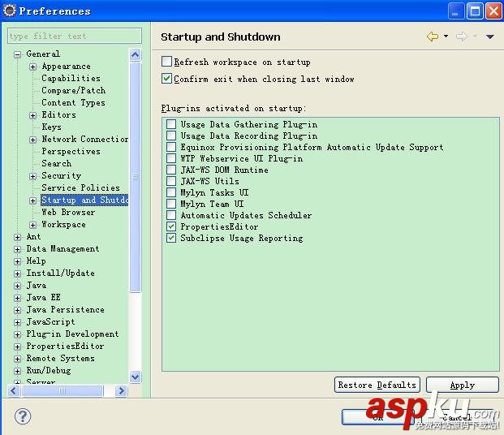Image resolution: width=504 pixels, height=435 pixels.
Task: Expand the PropertiesEditor category
Action: click(x=18, y=347)
